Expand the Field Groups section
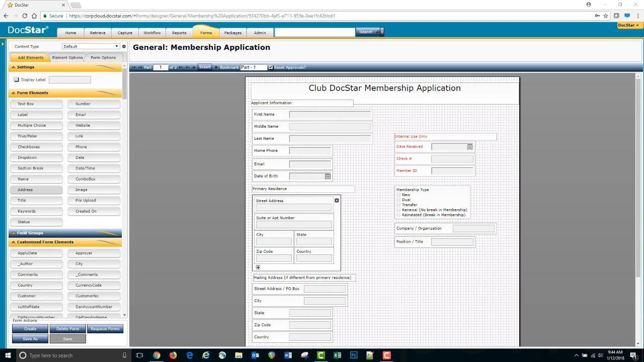 [x=65, y=233]
